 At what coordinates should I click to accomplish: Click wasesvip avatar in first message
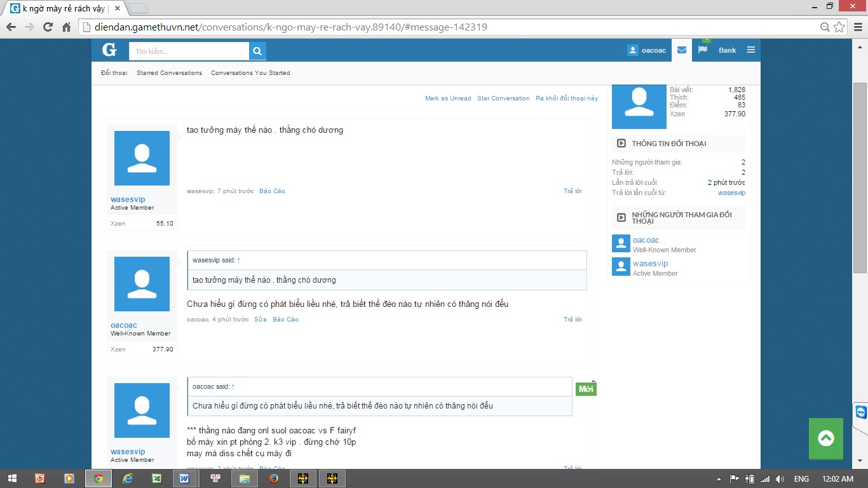point(142,158)
